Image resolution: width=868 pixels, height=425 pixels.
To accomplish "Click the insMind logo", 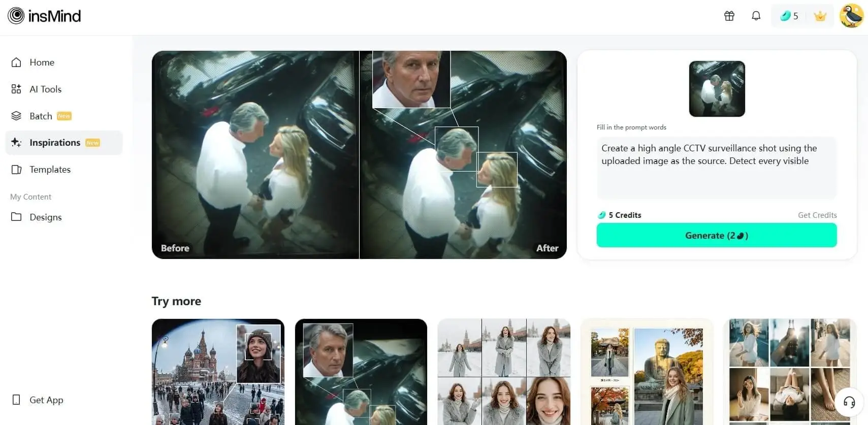I will pyautogui.click(x=45, y=16).
